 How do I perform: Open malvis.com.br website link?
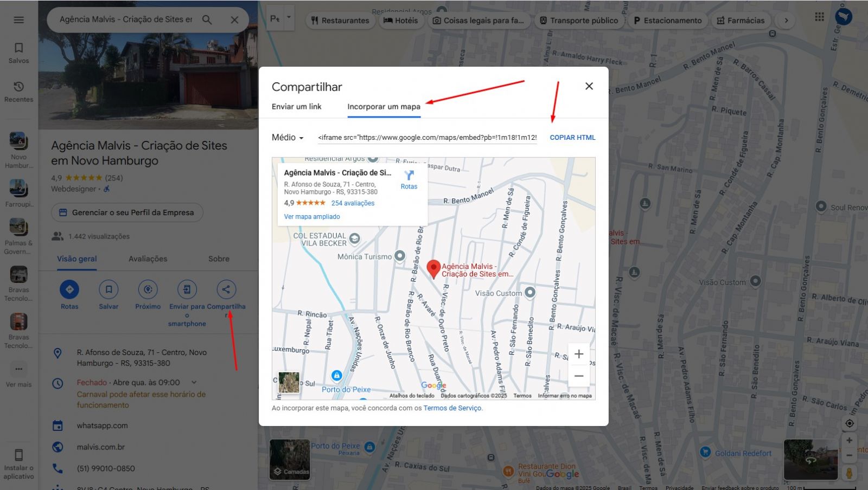[101, 447]
